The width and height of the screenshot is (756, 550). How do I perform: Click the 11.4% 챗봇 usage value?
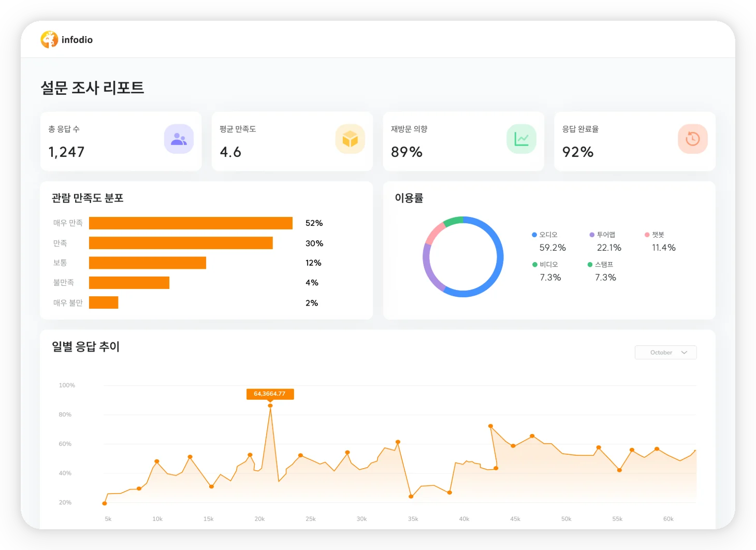click(664, 248)
